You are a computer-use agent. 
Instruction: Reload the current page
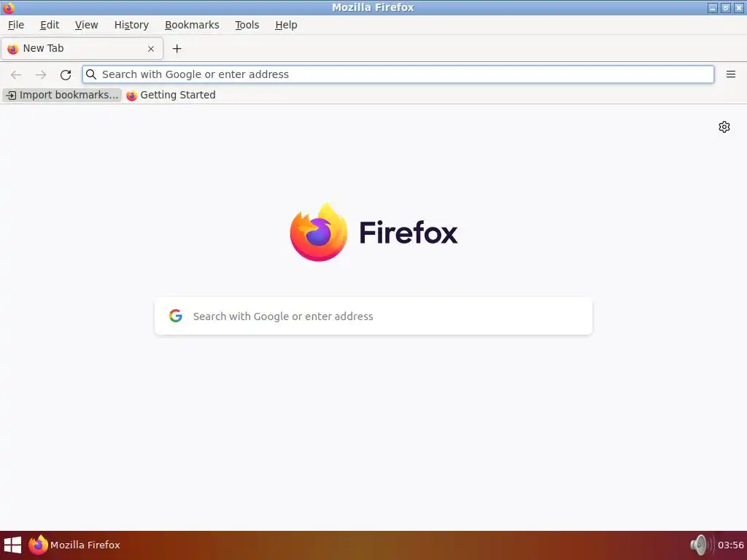point(66,75)
